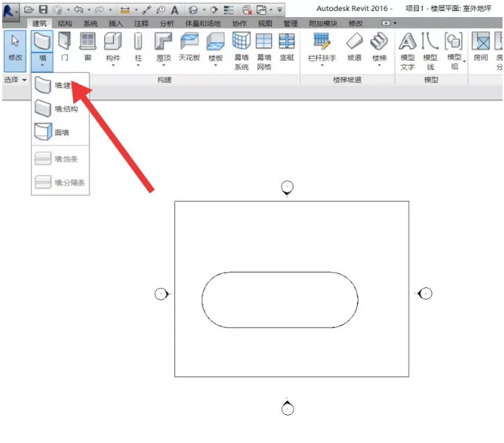Select the Aligned Dimension tool
This screenshot has width=504, height=443.
[x=146, y=10]
